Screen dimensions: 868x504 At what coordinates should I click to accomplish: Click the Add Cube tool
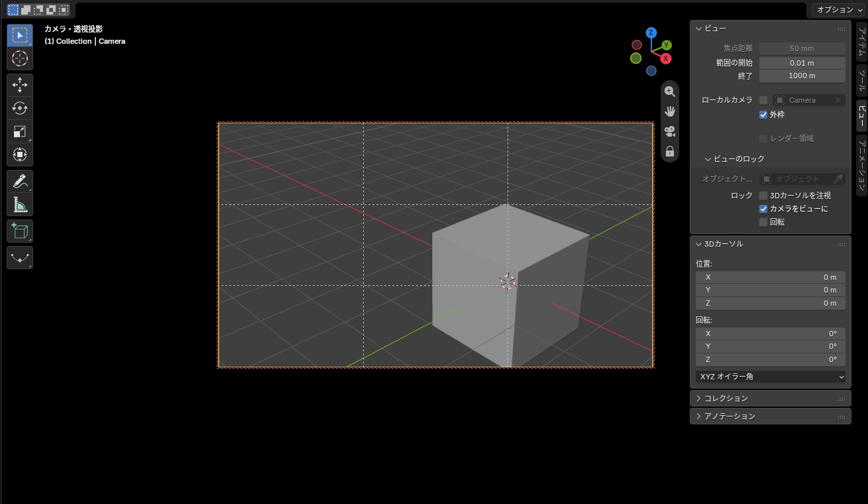(x=20, y=231)
